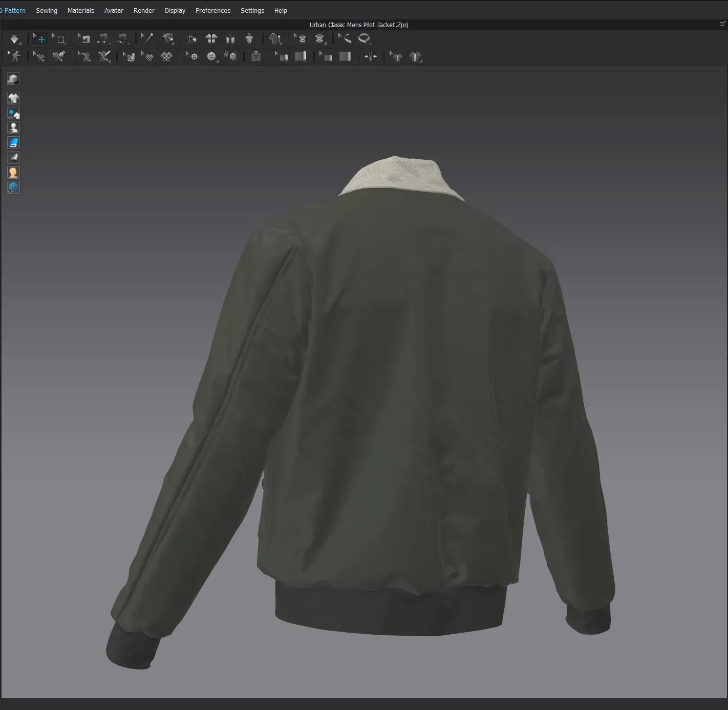Screen dimensions: 728x710
Task: Select the Edit 3D Pen avatar tool
Action: [x=84, y=56]
